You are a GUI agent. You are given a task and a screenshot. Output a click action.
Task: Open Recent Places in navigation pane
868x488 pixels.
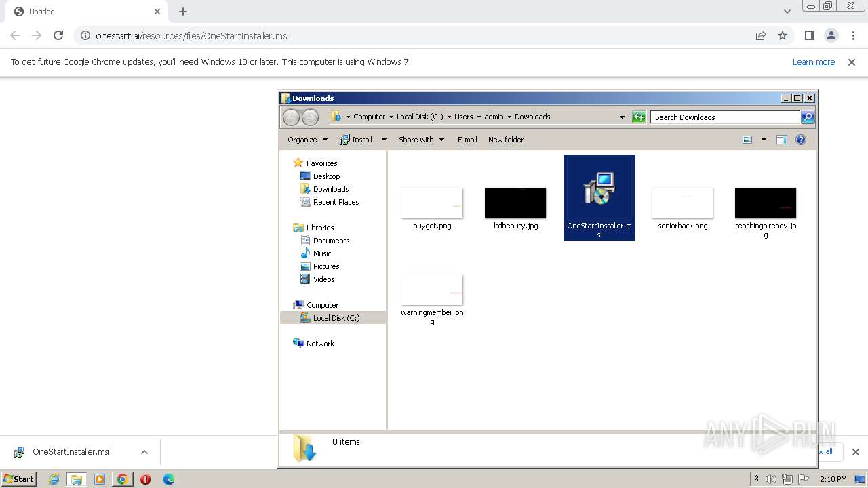coord(336,202)
